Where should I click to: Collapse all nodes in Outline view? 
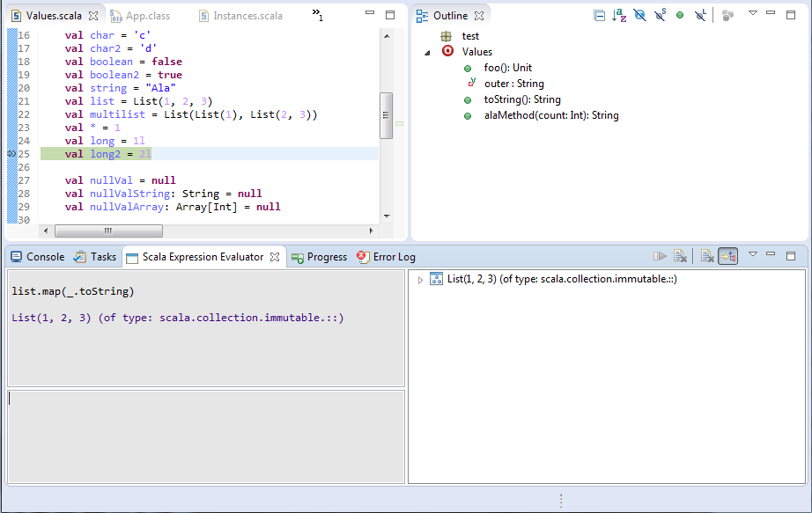tap(599, 16)
